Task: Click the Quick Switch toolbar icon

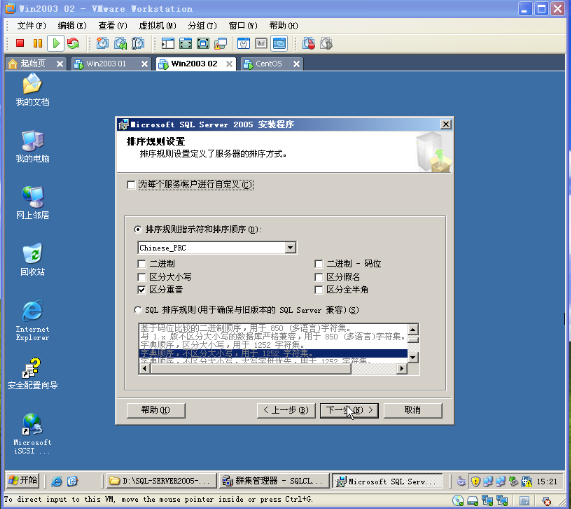Action: 203,44
